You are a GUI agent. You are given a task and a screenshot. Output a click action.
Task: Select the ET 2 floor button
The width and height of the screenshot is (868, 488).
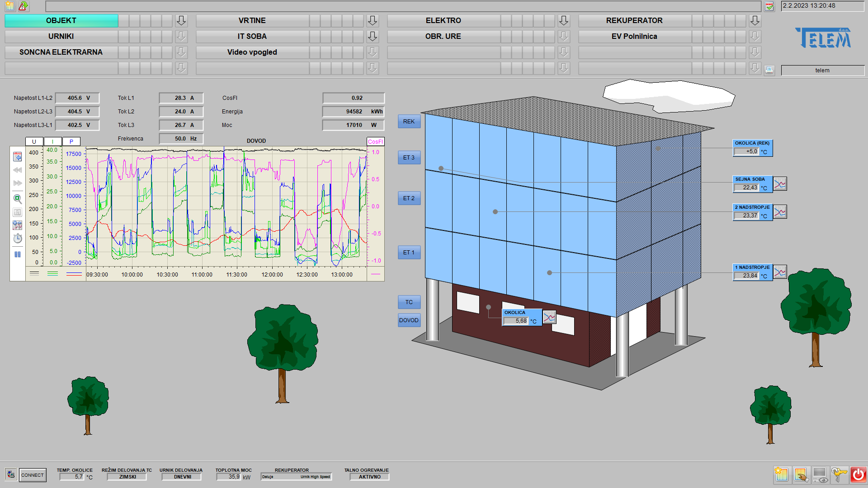coord(409,198)
